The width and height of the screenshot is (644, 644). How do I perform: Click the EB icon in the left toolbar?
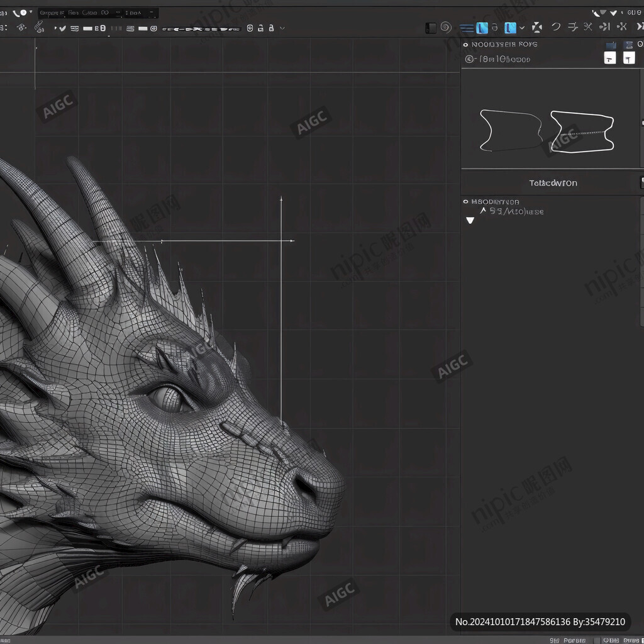tap(100, 28)
